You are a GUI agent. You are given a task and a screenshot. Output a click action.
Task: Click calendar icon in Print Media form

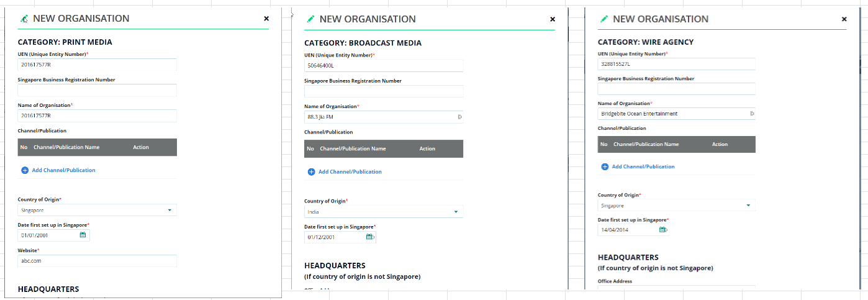tap(83, 235)
